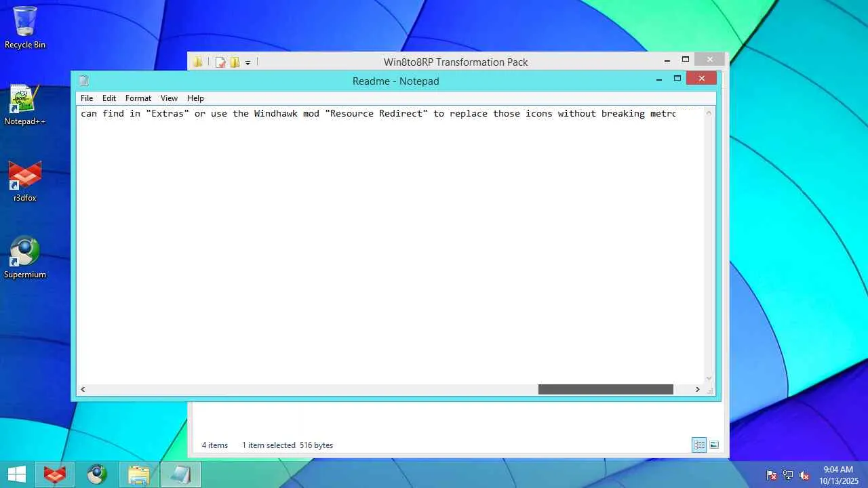Click the horizontal scrollbar left arrow in Notepad
Image resolution: width=868 pixels, height=488 pixels.
click(83, 389)
